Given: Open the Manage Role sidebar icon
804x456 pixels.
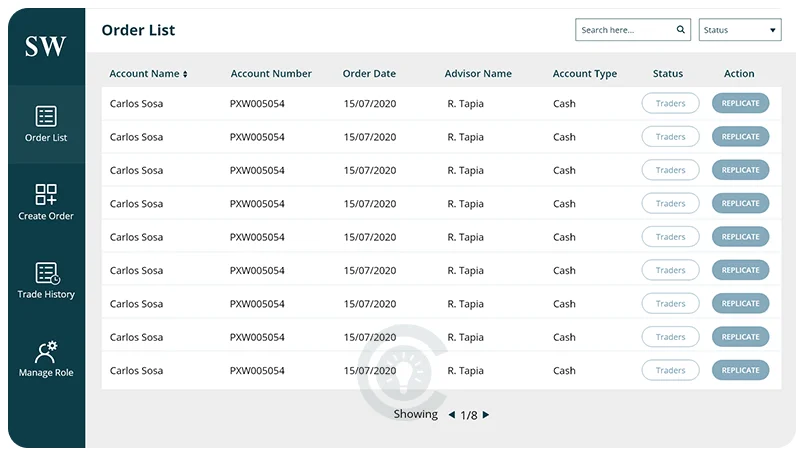Looking at the screenshot, I should pyautogui.click(x=46, y=352).
